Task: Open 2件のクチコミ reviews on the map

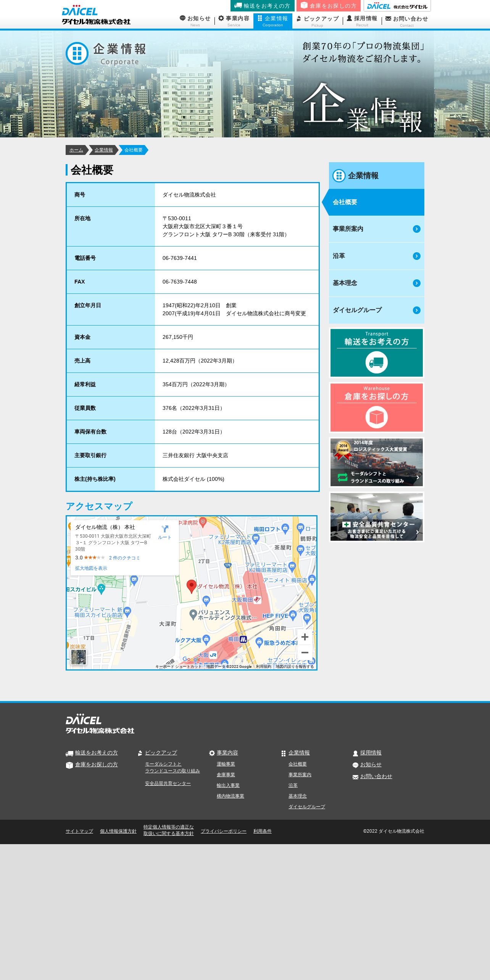Action: (124, 558)
